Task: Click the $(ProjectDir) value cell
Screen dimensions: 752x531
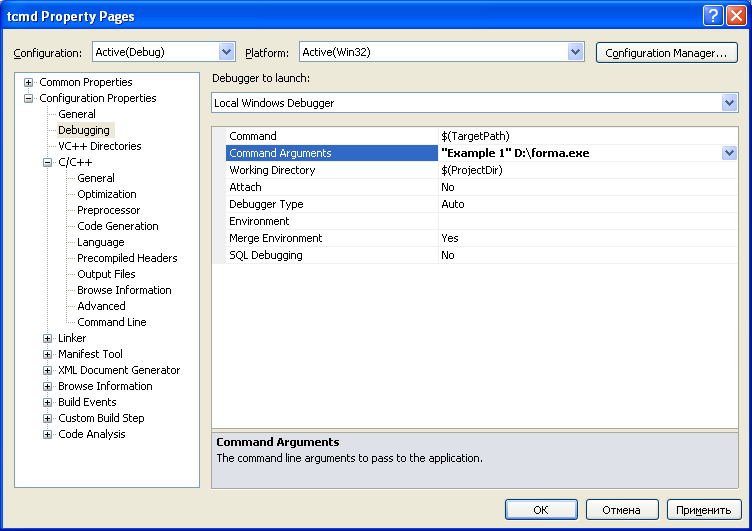Action: pos(588,170)
